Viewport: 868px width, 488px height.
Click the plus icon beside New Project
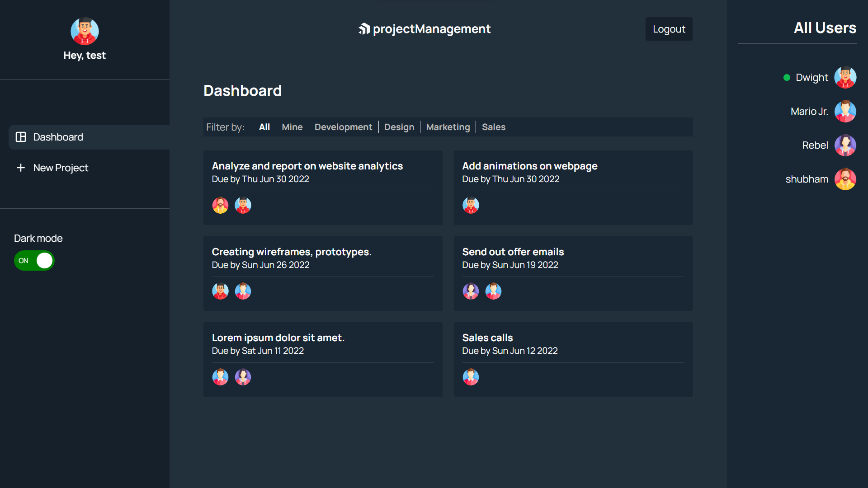pyautogui.click(x=21, y=168)
